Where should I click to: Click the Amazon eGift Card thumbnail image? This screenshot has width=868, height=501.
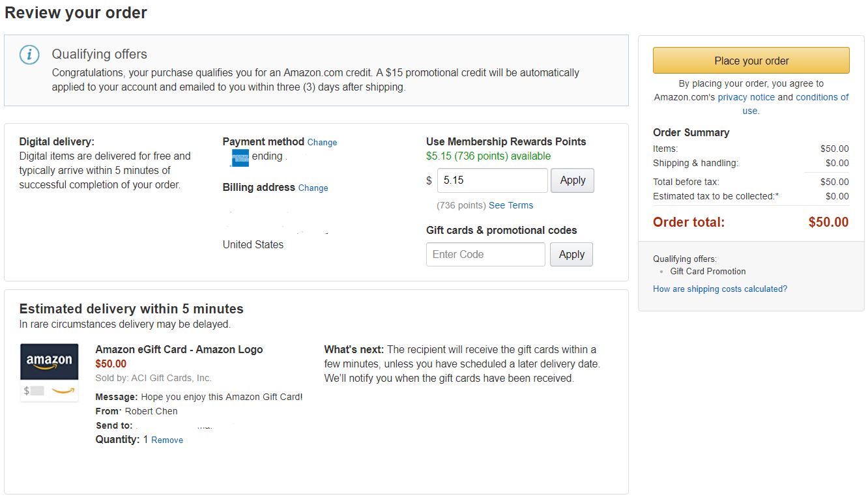coord(50,373)
